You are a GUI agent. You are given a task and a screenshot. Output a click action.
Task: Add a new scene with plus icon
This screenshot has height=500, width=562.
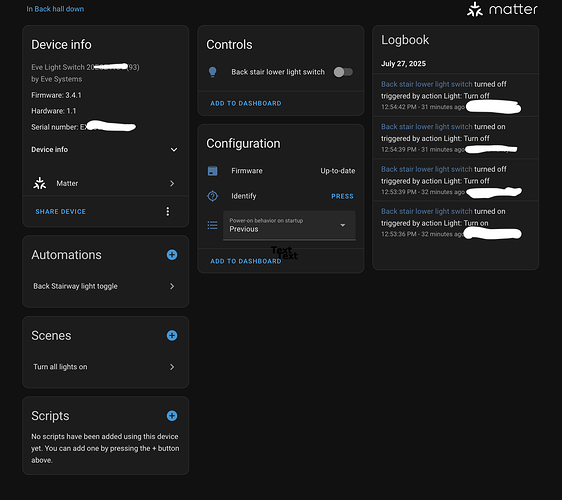point(172,335)
